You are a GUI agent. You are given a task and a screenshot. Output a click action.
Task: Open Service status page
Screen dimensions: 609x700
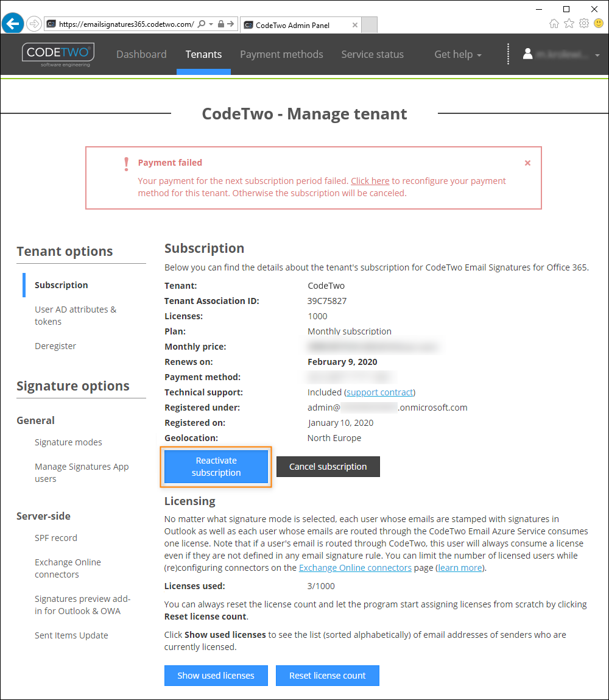pos(373,54)
